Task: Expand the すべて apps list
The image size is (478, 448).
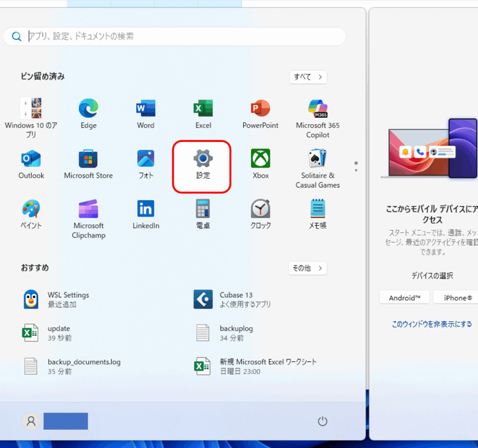Action: click(308, 77)
